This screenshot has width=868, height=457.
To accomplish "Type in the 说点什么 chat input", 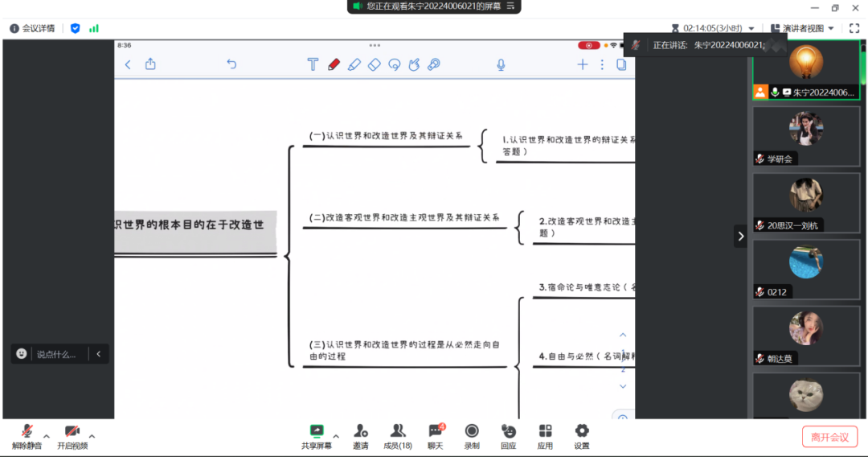I will click(x=56, y=354).
